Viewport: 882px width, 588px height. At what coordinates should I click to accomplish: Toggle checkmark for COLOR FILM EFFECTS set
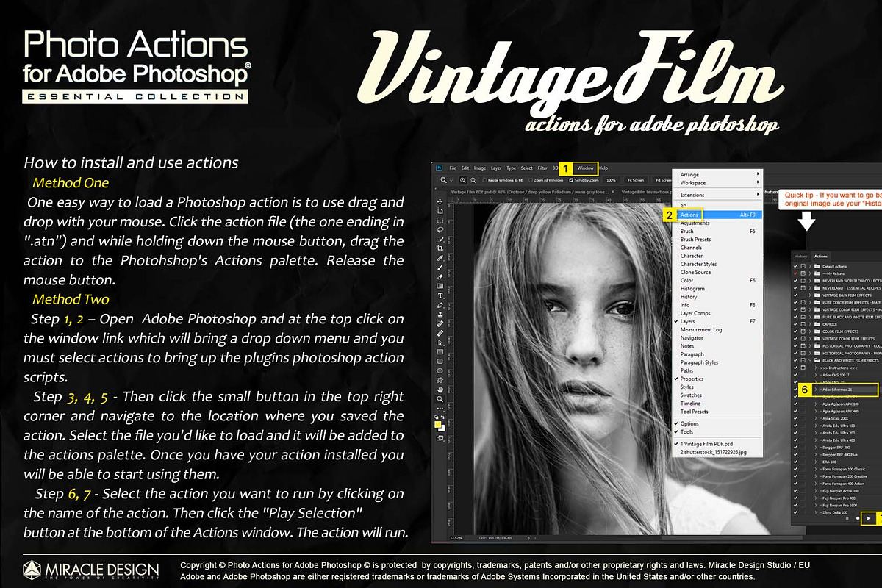coord(795,331)
